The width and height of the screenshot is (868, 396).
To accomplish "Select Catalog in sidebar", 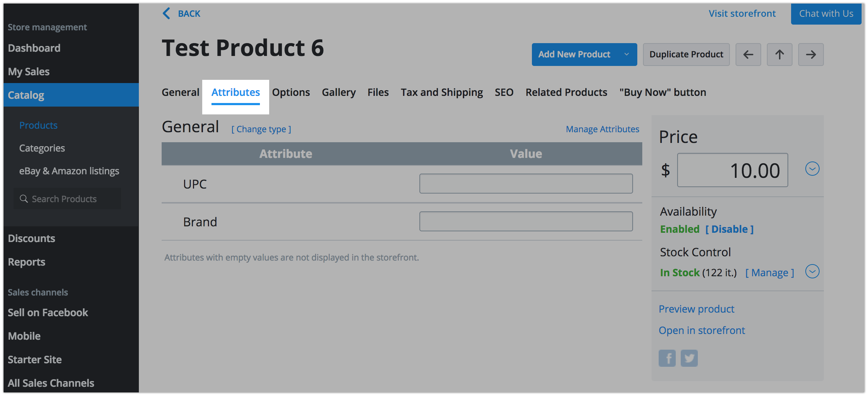I will tap(71, 95).
